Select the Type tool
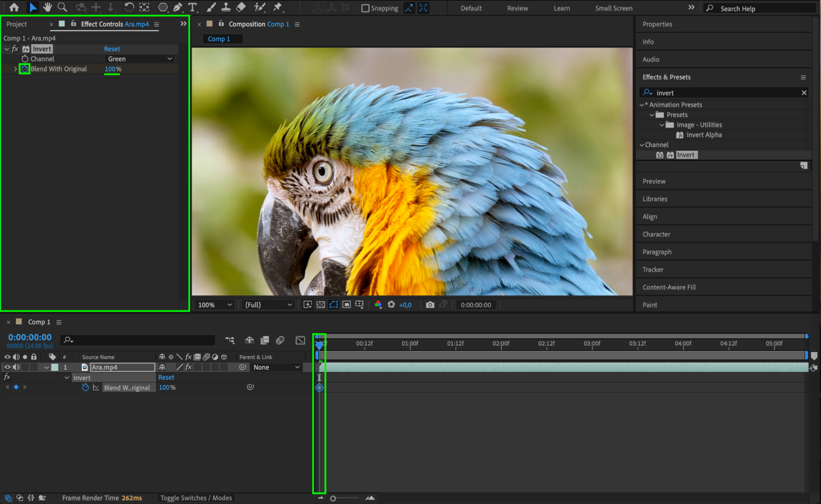The image size is (821, 504). (x=192, y=7)
